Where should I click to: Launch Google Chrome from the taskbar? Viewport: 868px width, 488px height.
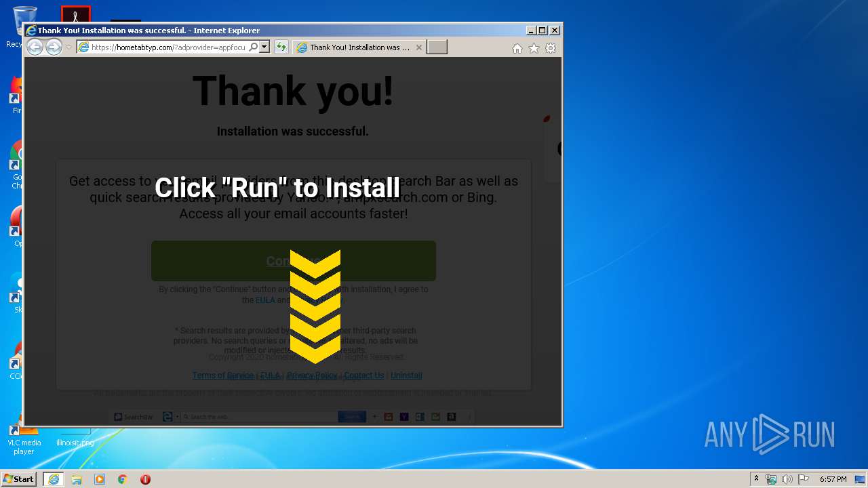point(123,479)
